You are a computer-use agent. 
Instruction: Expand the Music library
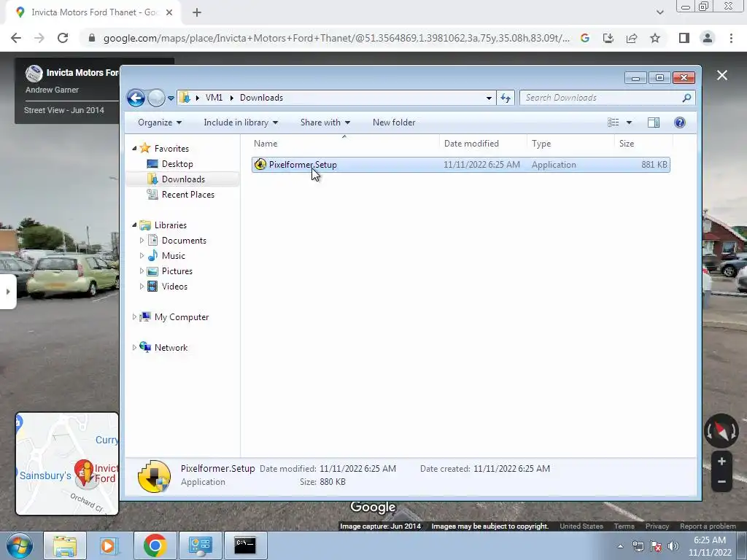(x=142, y=256)
